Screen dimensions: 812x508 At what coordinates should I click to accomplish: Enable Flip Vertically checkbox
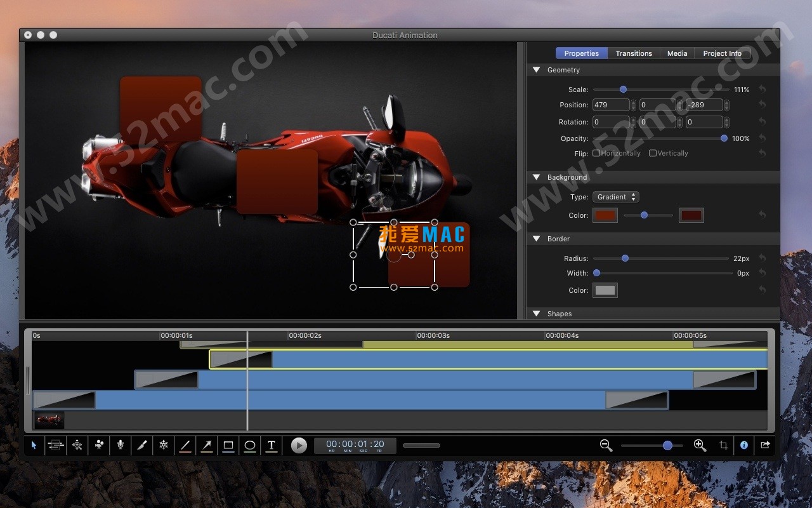point(653,153)
